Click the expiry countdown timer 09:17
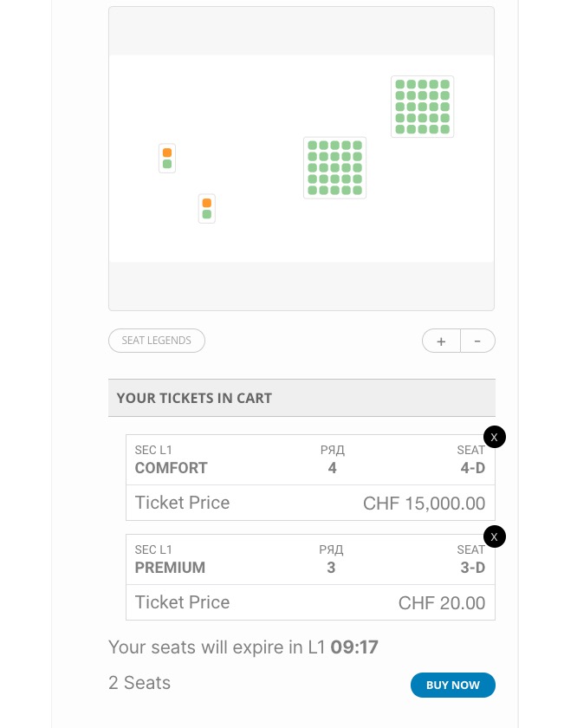The height and width of the screenshot is (728, 577). point(354,647)
